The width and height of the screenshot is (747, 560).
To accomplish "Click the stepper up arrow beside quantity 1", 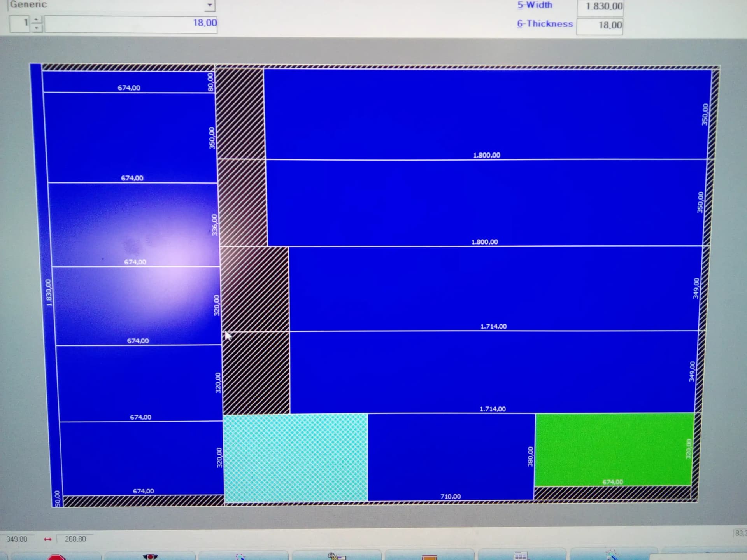I will 36,20.
